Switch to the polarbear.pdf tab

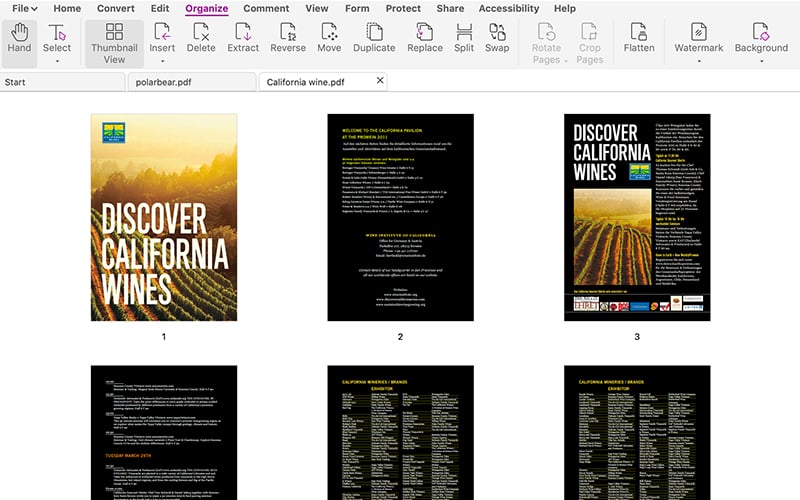tap(192, 82)
